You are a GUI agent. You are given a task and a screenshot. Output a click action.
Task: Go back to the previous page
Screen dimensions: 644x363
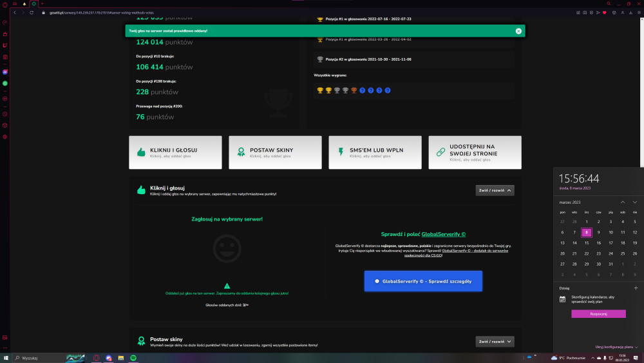15,13
